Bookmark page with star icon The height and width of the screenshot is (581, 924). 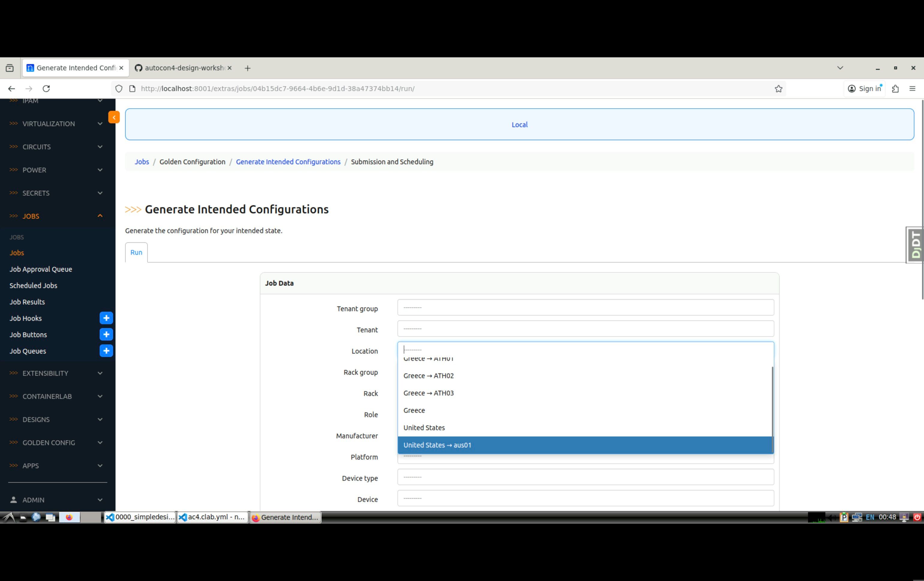[x=778, y=89]
